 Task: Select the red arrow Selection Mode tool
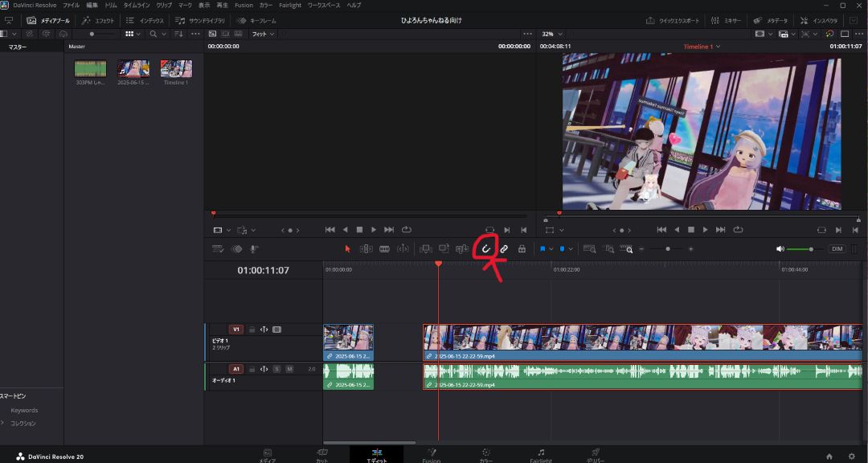point(348,249)
